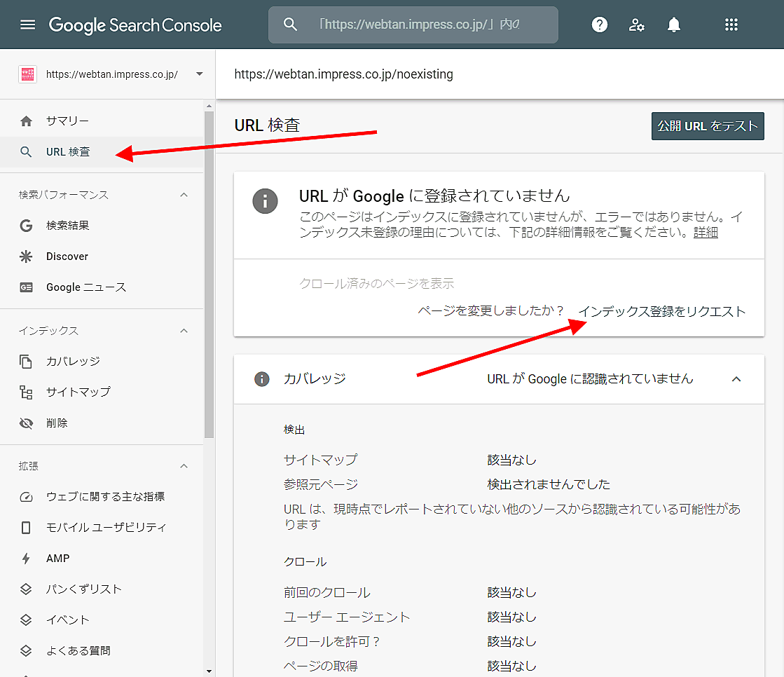Collapse the カバレッジ details panel
The height and width of the screenshot is (677, 784).
(736, 379)
